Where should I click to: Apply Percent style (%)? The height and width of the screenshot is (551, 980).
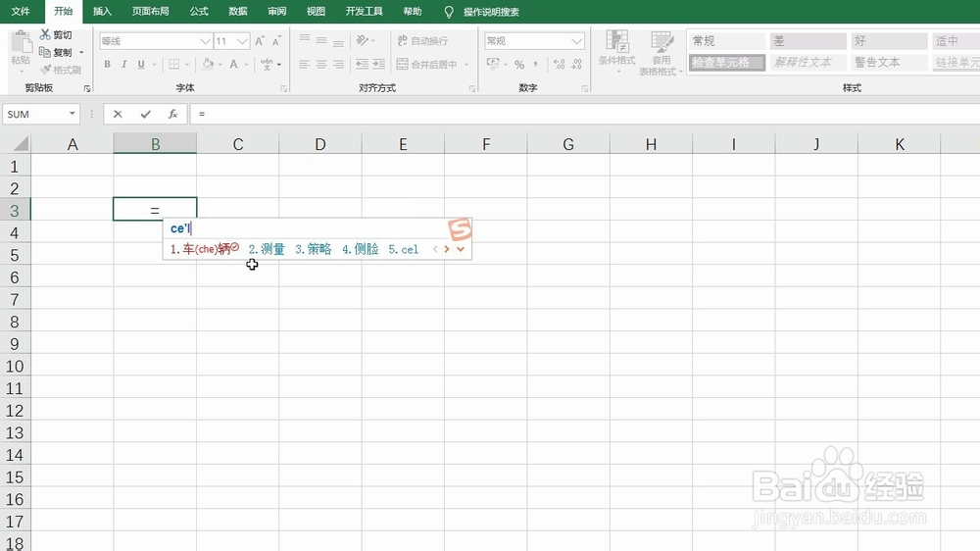pos(519,65)
